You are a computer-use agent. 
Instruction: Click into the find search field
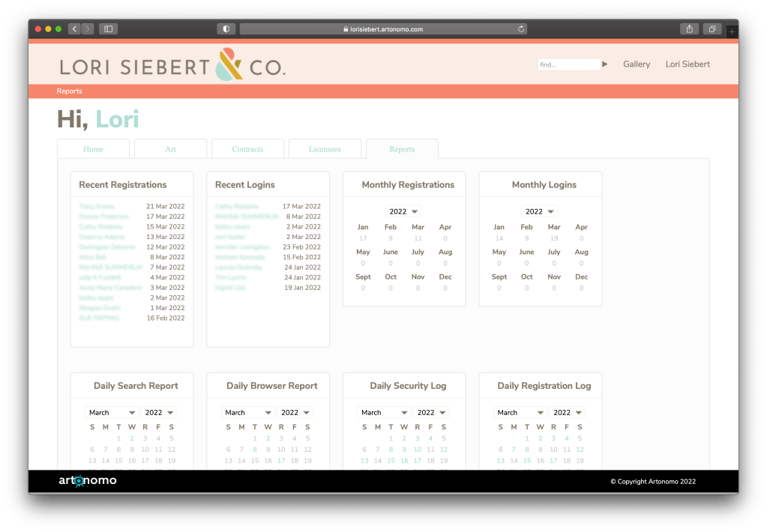(x=568, y=64)
